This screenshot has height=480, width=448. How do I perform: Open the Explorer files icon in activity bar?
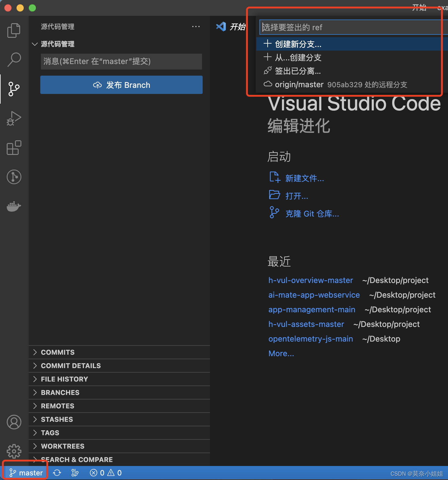click(14, 30)
